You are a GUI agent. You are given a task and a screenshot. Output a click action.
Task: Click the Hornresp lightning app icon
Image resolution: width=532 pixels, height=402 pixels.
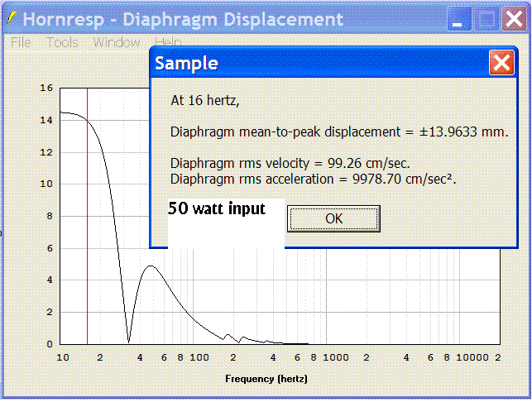12,18
